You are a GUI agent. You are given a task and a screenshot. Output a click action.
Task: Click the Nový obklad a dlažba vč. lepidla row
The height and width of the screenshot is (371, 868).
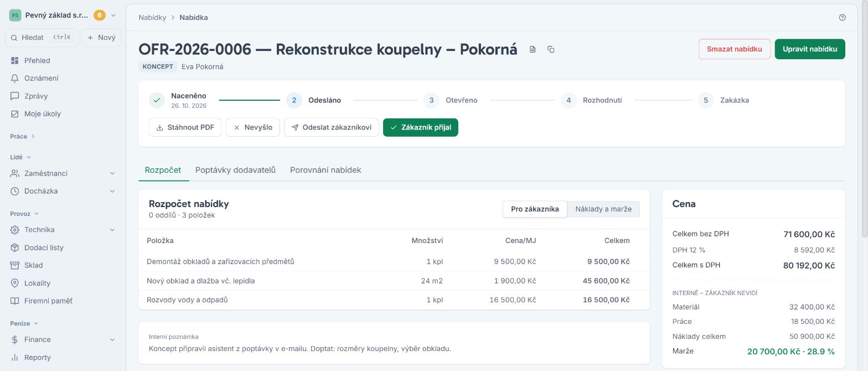tap(394, 281)
